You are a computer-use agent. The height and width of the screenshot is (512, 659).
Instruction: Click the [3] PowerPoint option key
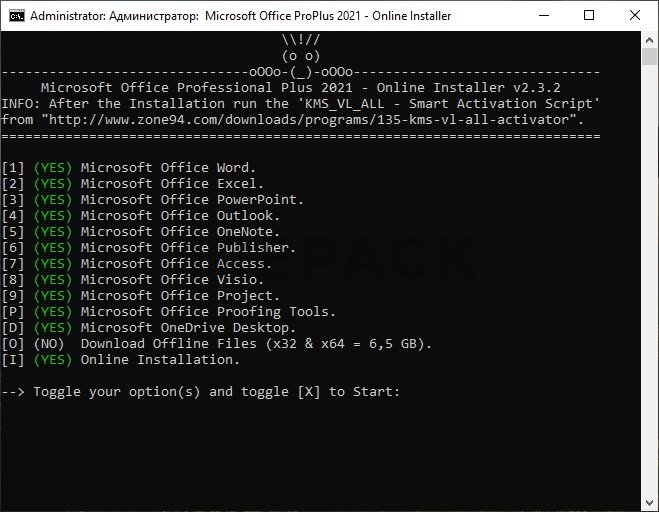point(13,200)
